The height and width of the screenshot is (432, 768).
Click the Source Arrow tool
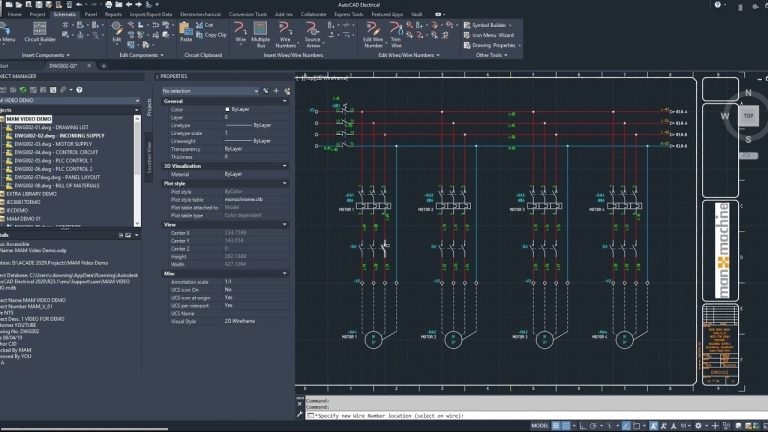point(312,34)
